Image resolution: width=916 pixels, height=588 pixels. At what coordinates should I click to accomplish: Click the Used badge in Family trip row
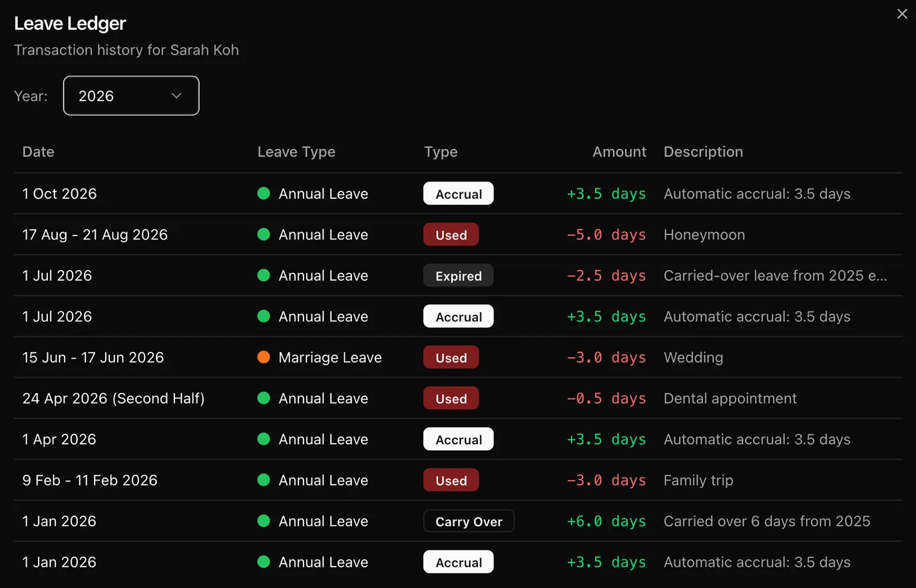click(451, 480)
